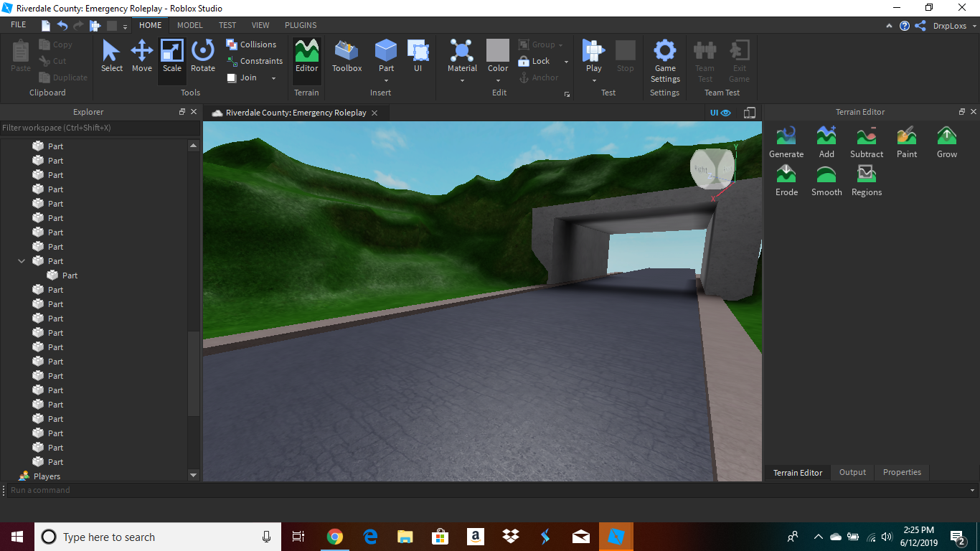
Task: Switch to the VIEW ribbon tab
Action: tap(260, 25)
